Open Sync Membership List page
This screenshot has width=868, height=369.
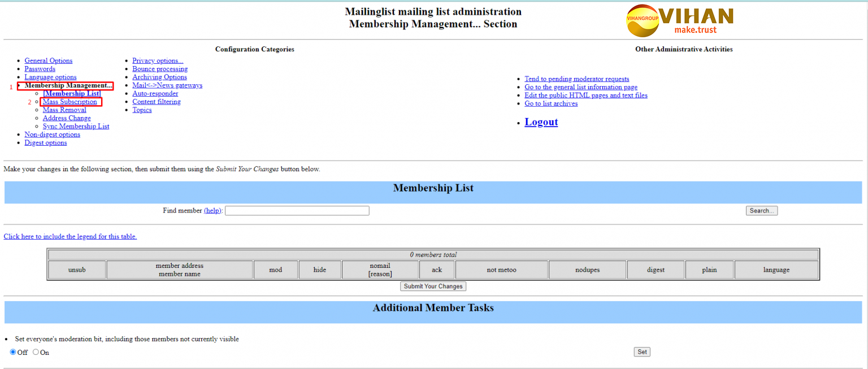[76, 127]
